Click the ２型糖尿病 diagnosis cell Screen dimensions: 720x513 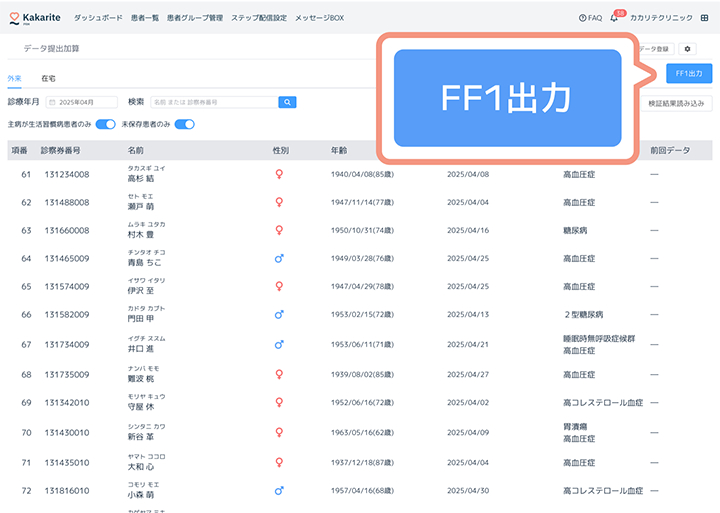(583, 315)
